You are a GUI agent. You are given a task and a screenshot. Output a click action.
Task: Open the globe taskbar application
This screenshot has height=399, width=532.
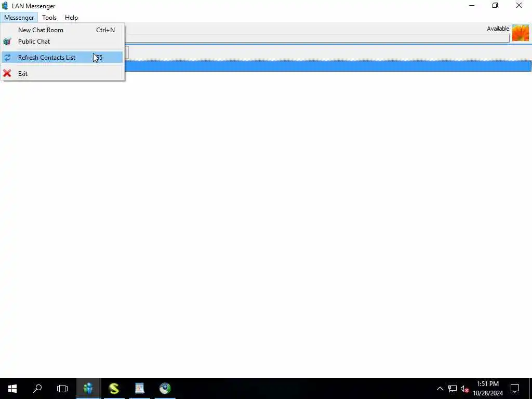165,389
